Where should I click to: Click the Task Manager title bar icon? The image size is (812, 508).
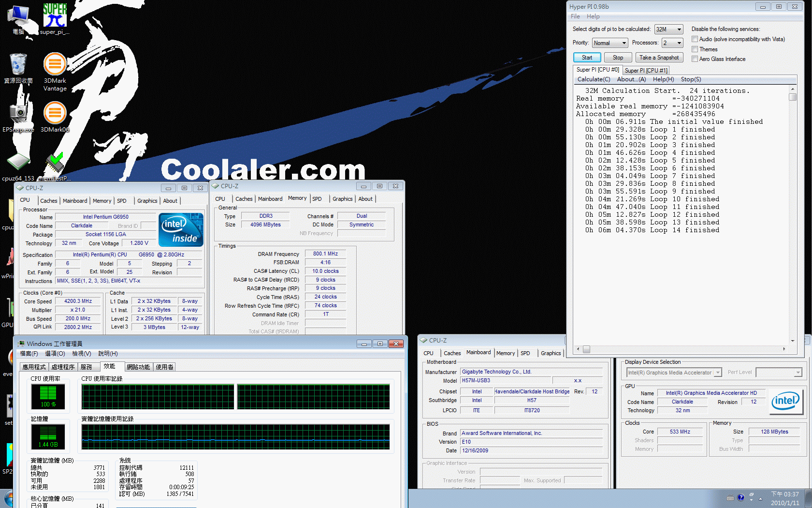tap(21, 344)
